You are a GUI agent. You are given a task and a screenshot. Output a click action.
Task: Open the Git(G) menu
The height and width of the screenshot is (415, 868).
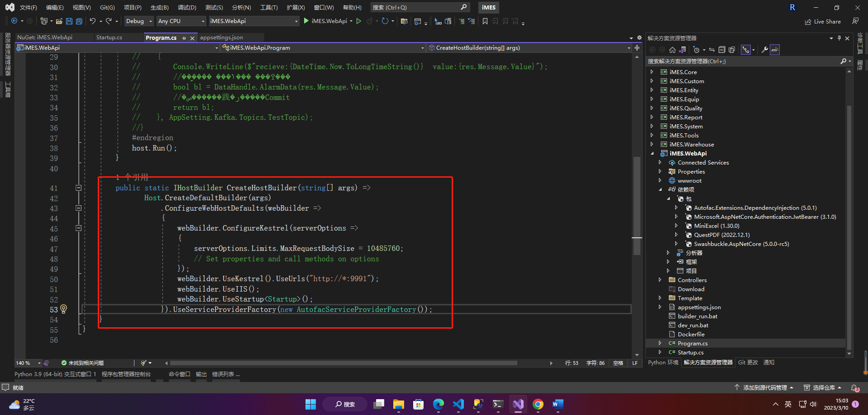(x=107, y=7)
